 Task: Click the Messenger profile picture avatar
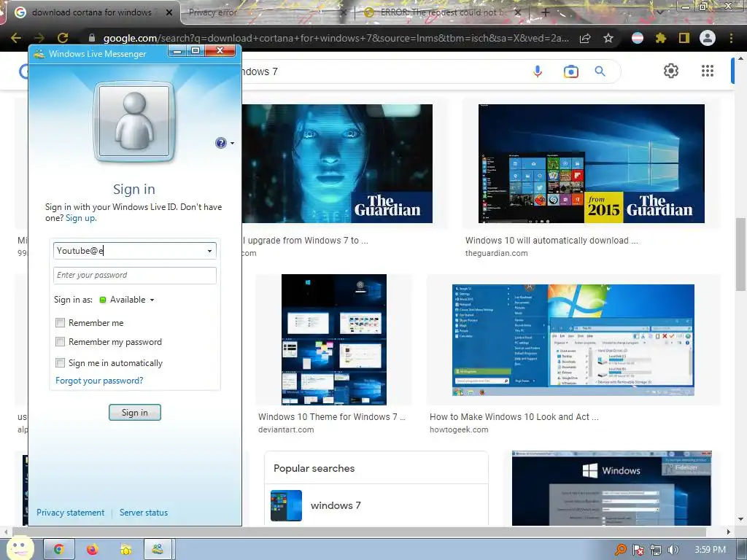point(134,121)
